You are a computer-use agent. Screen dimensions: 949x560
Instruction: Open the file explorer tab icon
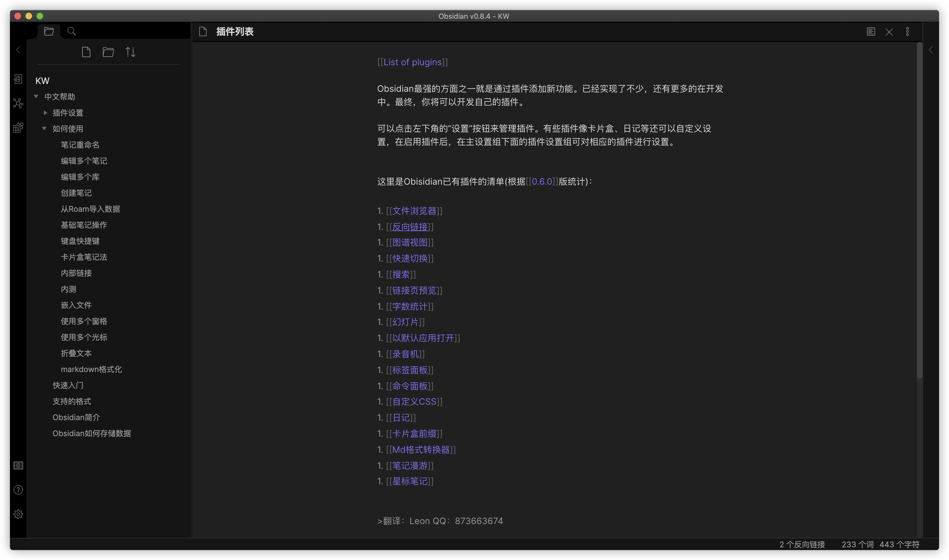[49, 31]
